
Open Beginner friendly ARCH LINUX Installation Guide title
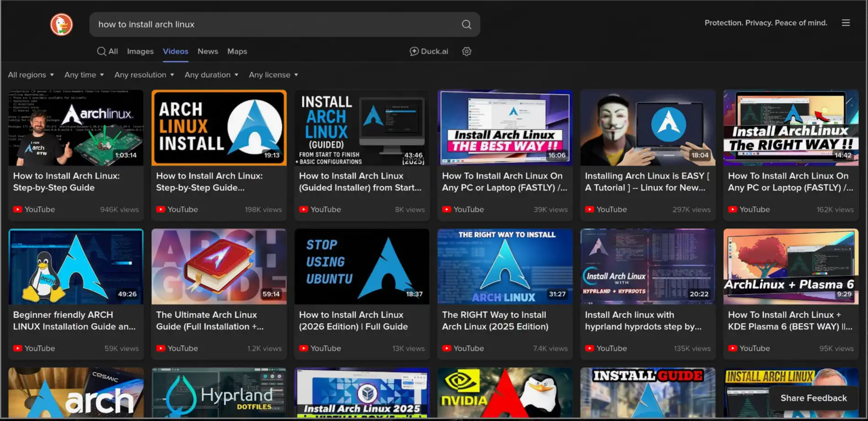pyautogui.click(x=75, y=321)
